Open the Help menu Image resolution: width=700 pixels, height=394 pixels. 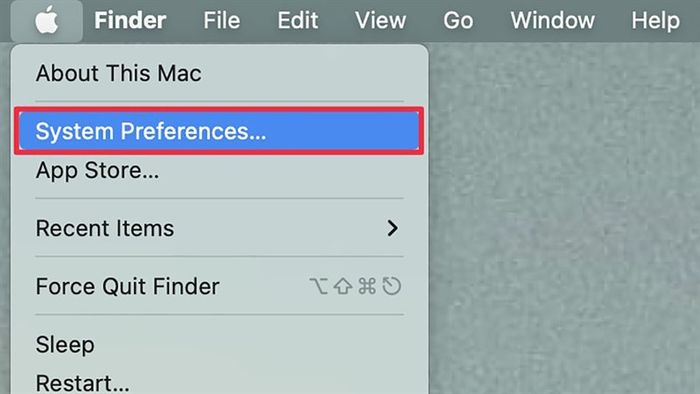(x=655, y=21)
